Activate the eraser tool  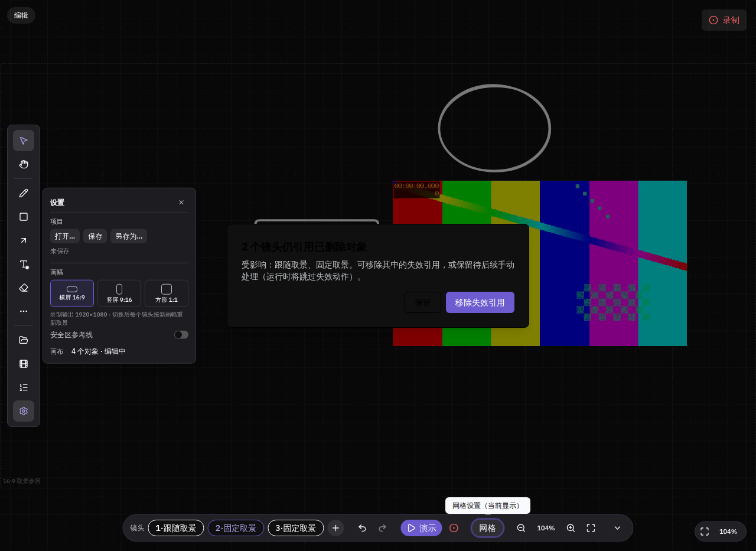[x=24, y=288]
